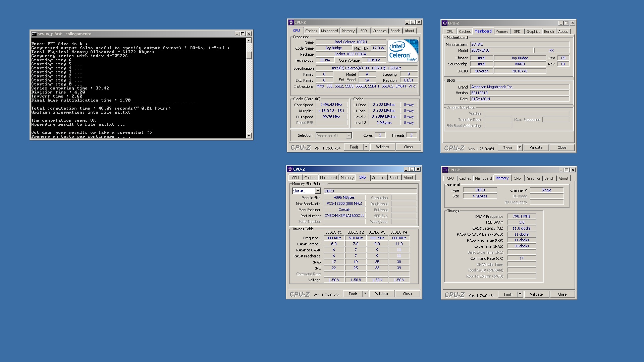644x362 pixels.
Task: Click the ZBOX-ID18 model field
Action: (x=502, y=50)
